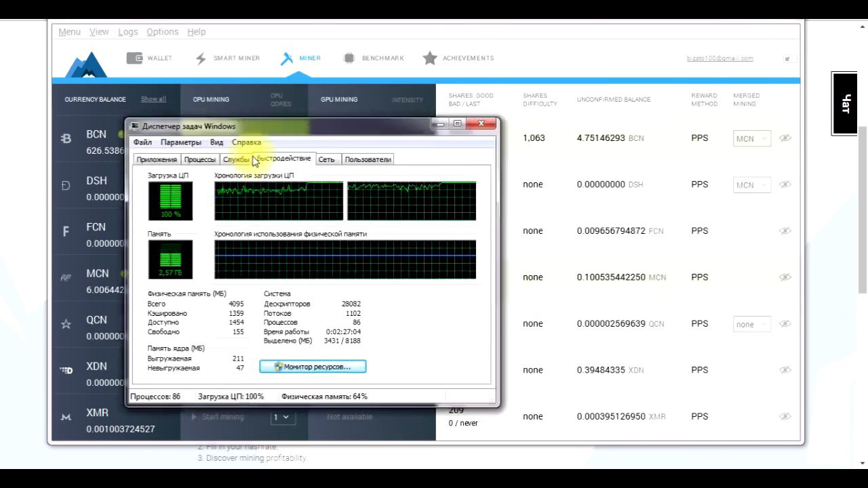
Task: Toggle the eye icon in XDN row
Action: (785, 370)
